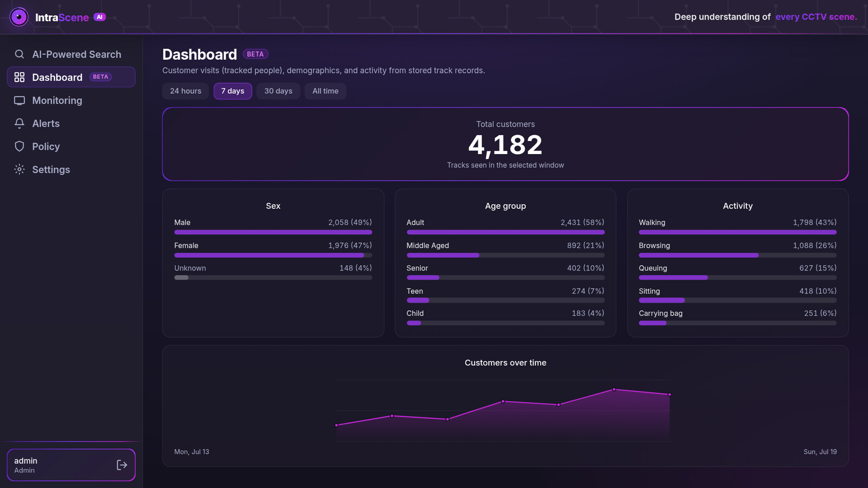Click the Alerts bell icon

point(20,123)
